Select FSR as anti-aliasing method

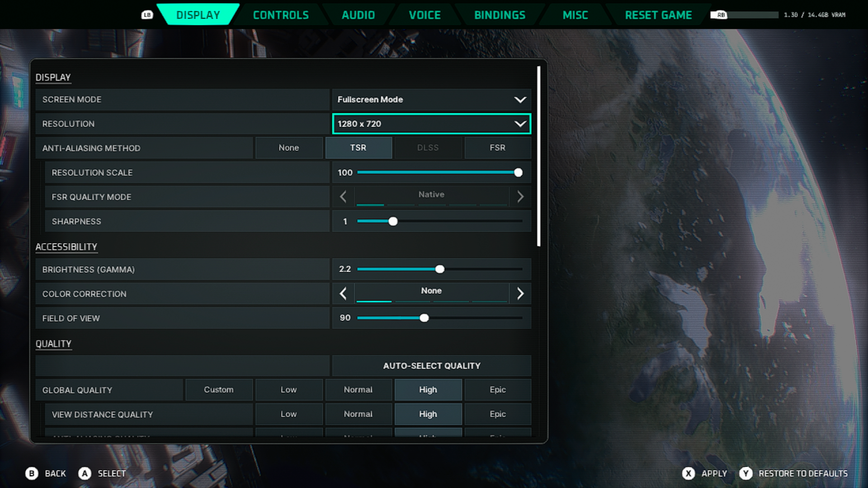(497, 148)
